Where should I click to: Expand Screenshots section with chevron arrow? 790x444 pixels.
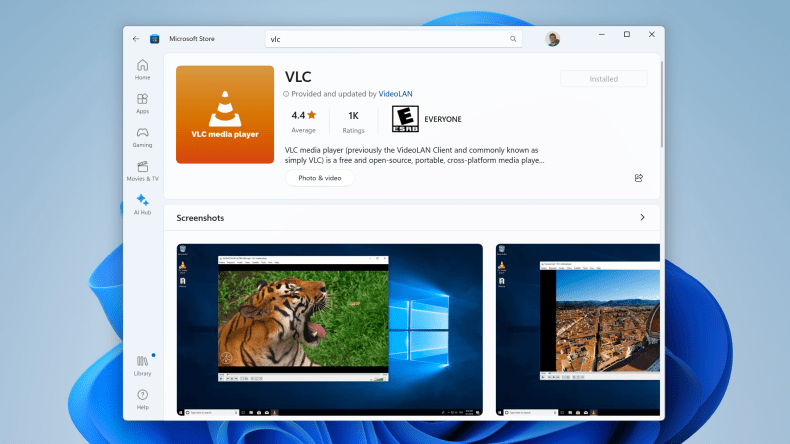pos(642,217)
